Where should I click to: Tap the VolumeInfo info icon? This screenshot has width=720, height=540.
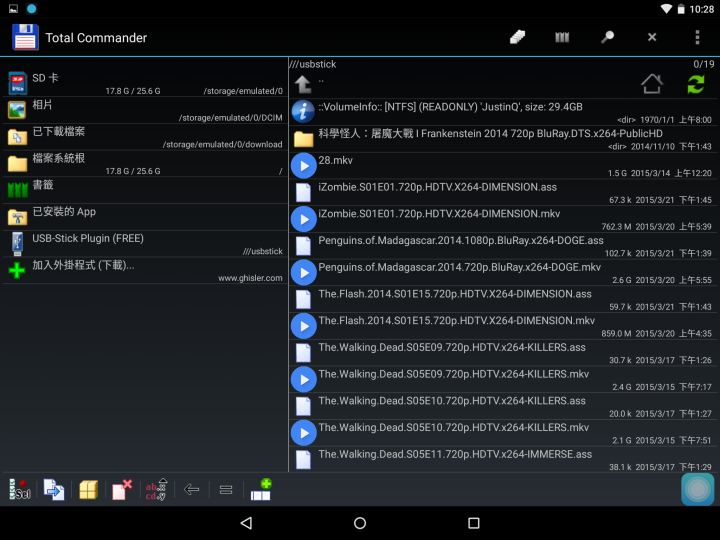point(303,111)
